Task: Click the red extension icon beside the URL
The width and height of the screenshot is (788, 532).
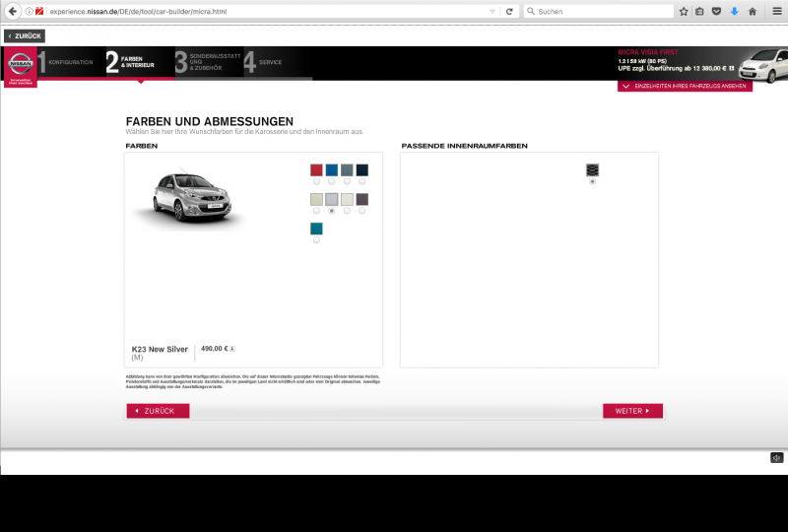Action: pyautogui.click(x=39, y=11)
